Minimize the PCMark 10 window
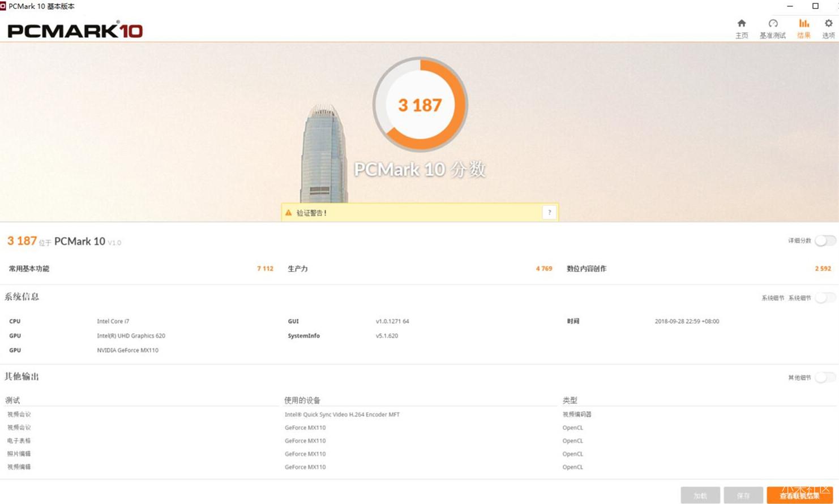839x504 pixels. click(790, 6)
